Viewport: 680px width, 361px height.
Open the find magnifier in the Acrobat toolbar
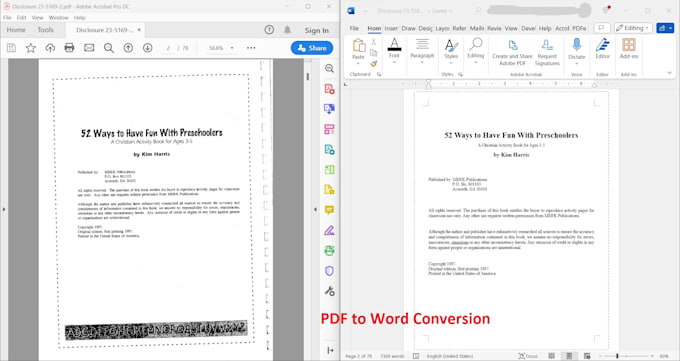coord(108,48)
